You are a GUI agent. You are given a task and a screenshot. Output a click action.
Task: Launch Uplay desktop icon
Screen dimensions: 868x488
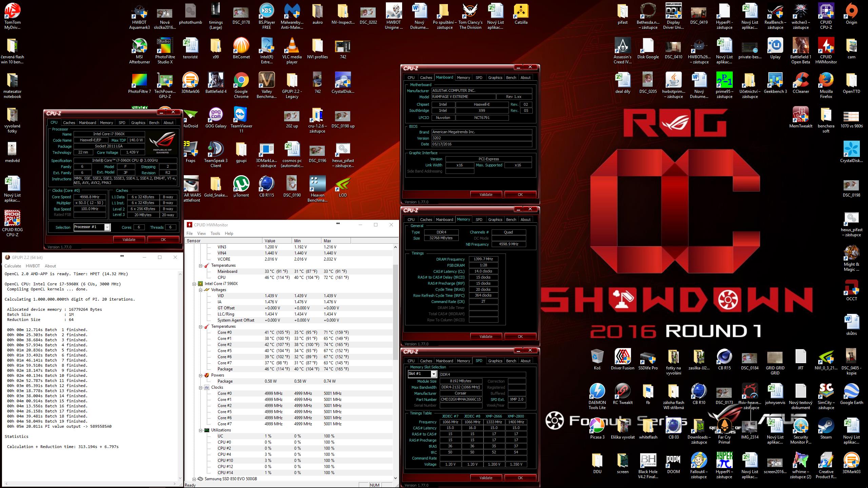tap(775, 48)
